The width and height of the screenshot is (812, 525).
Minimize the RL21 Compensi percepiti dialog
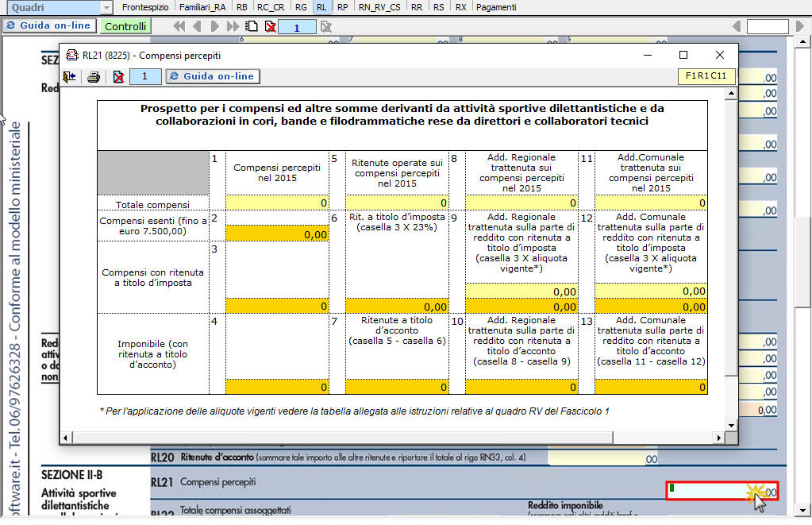pyautogui.click(x=648, y=55)
